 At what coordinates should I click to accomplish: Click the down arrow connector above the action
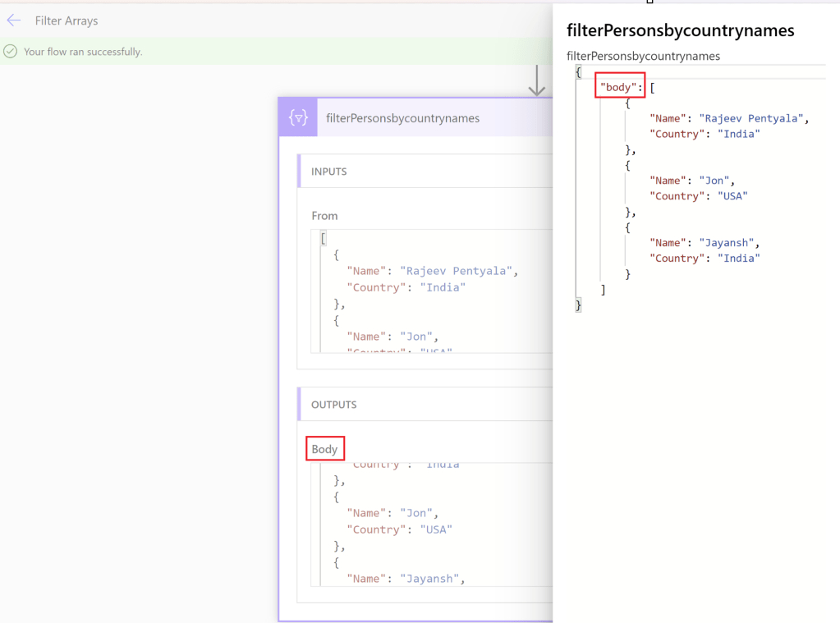click(537, 80)
